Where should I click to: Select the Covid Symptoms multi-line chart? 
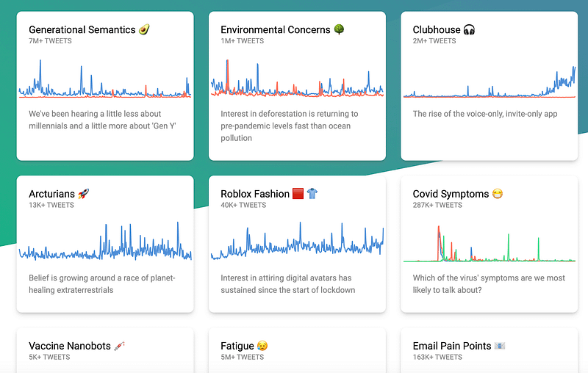point(490,244)
